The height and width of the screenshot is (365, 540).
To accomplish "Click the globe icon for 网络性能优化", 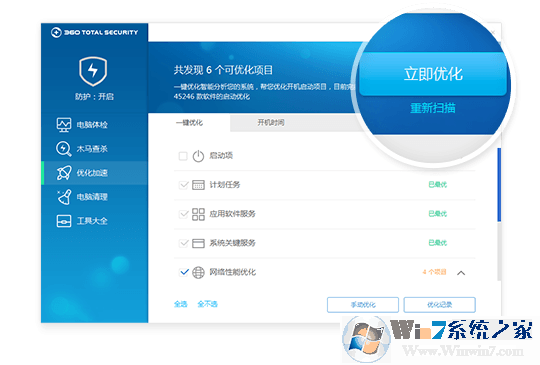I will tap(198, 272).
